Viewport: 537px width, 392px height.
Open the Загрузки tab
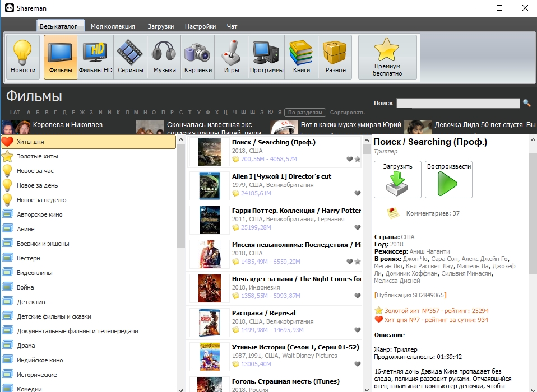coord(161,26)
